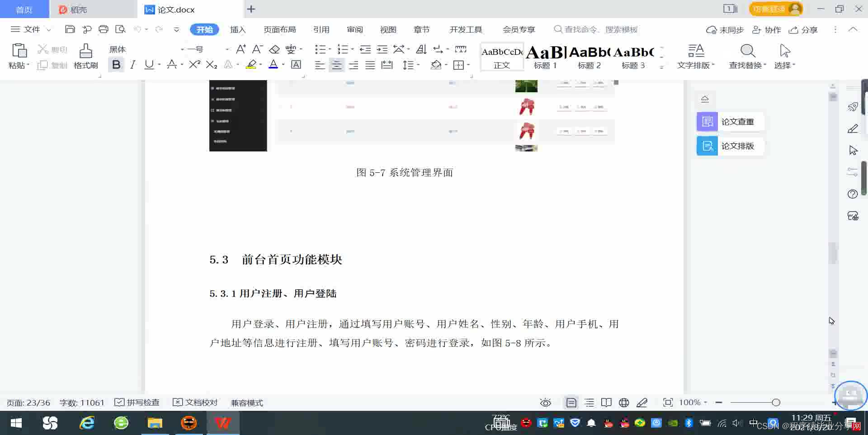Expand the file (文件) menu arrow
868x435 pixels.
click(49, 29)
